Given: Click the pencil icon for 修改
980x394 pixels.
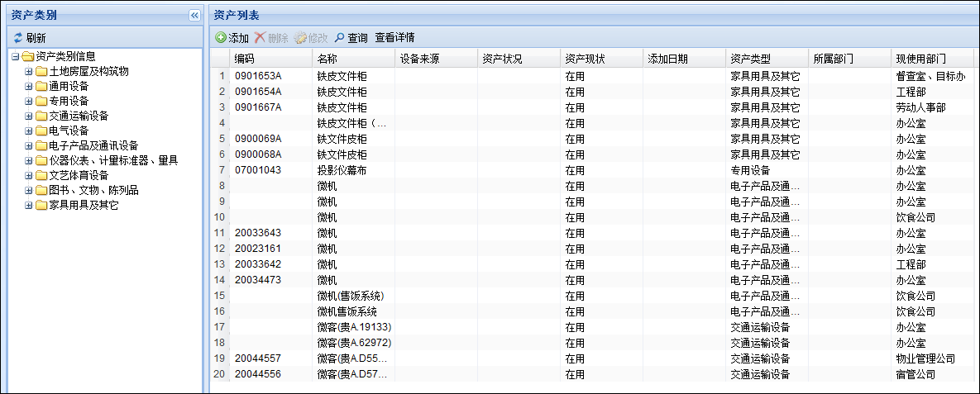Looking at the screenshot, I should pyautogui.click(x=300, y=37).
